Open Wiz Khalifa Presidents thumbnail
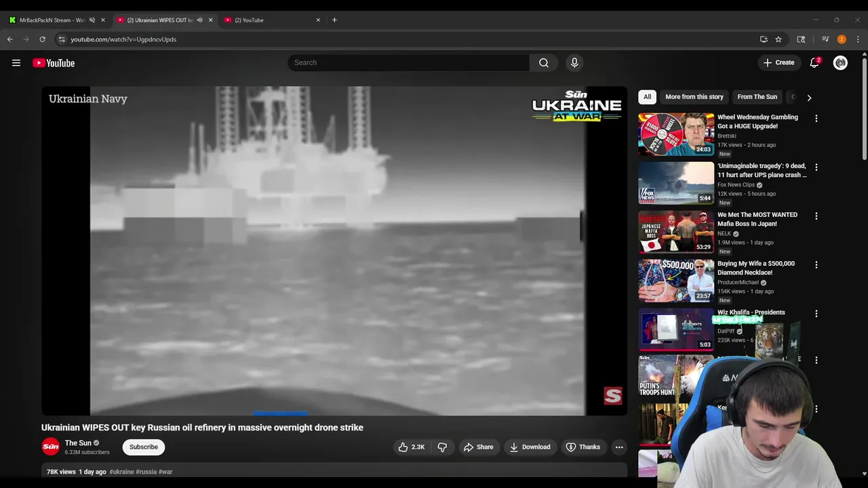Image resolution: width=868 pixels, height=488 pixels. [675, 329]
